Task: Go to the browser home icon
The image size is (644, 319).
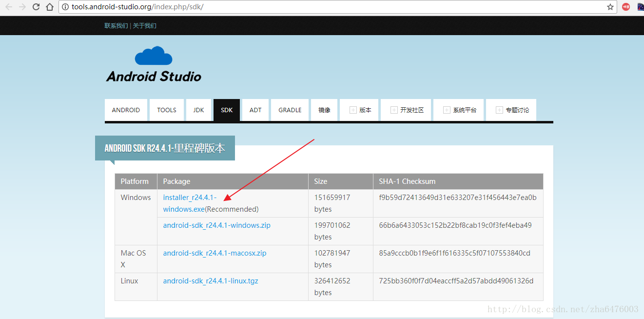Action: (50, 7)
